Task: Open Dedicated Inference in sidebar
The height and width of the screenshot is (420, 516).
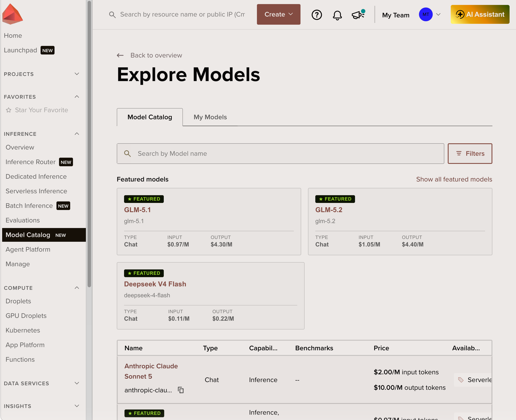Action: pos(36,176)
